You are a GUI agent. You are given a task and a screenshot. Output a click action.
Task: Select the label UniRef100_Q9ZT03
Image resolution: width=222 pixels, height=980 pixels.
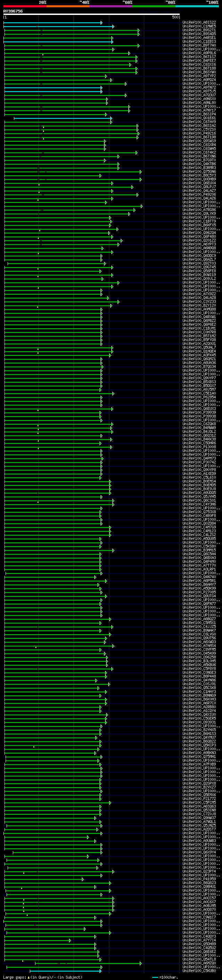coord(199,263)
